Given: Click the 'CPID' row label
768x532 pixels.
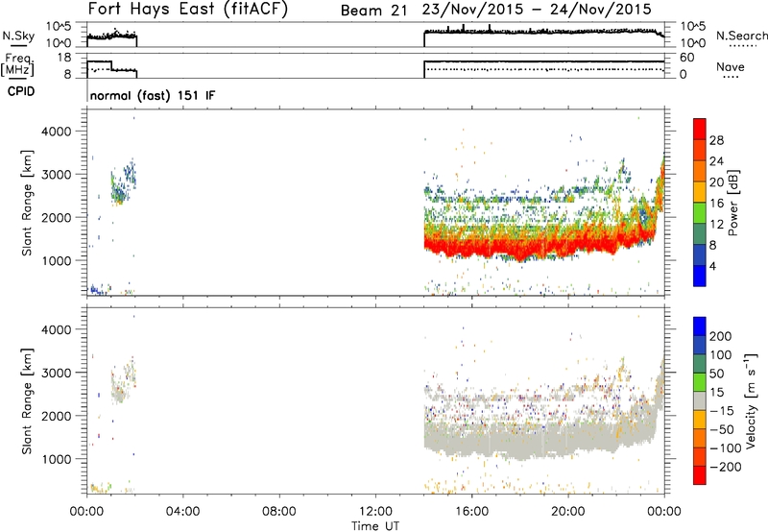Looking at the screenshot, I should pos(21,91).
